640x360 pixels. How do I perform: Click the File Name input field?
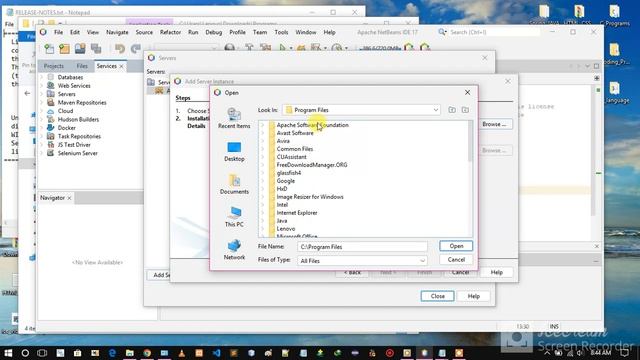click(362, 247)
